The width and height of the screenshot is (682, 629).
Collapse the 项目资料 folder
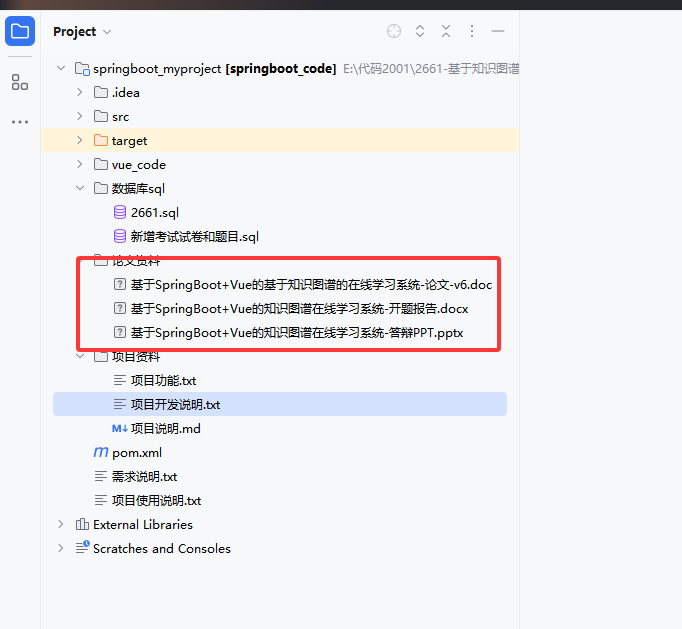(x=80, y=356)
